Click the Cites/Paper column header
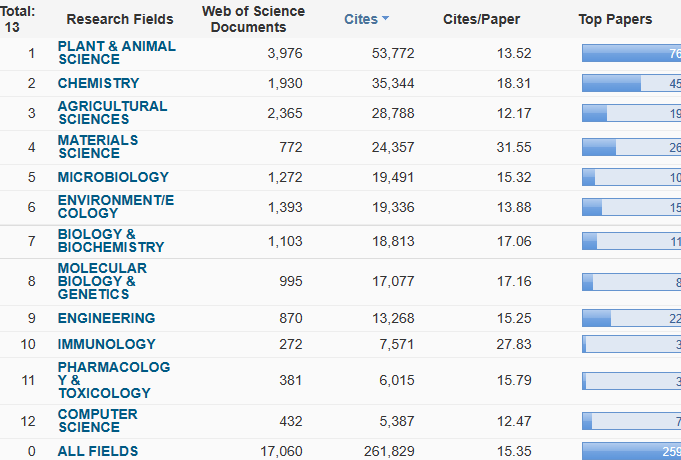681x460 pixels. coord(482,19)
